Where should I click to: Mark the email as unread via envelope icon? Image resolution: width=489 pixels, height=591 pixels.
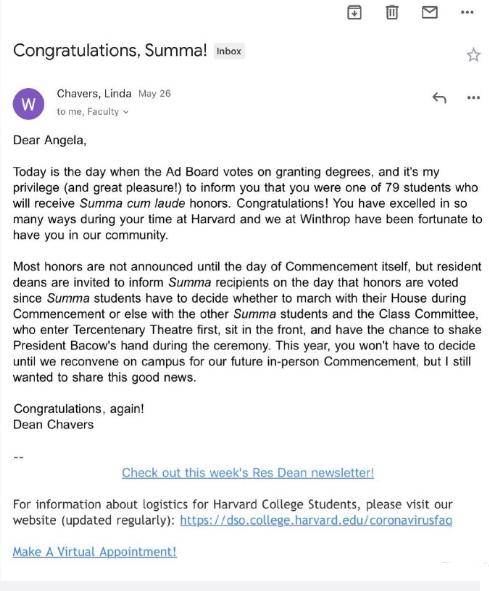tap(429, 12)
